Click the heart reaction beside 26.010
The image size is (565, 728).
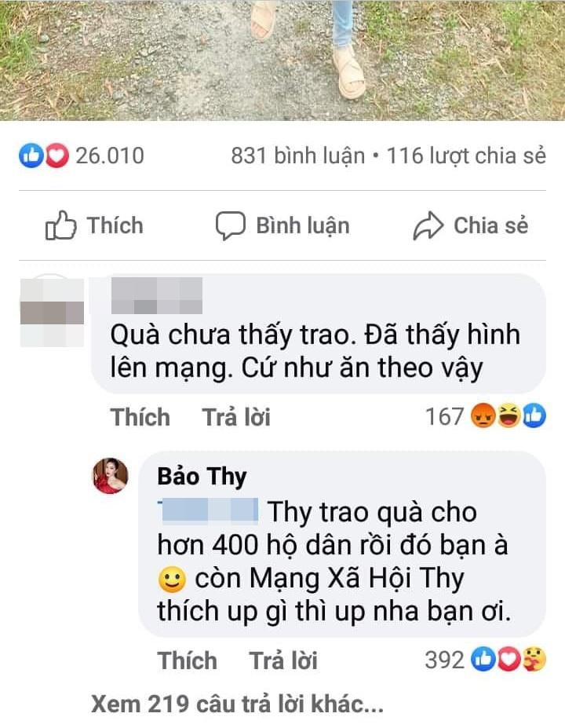[x=57, y=155]
